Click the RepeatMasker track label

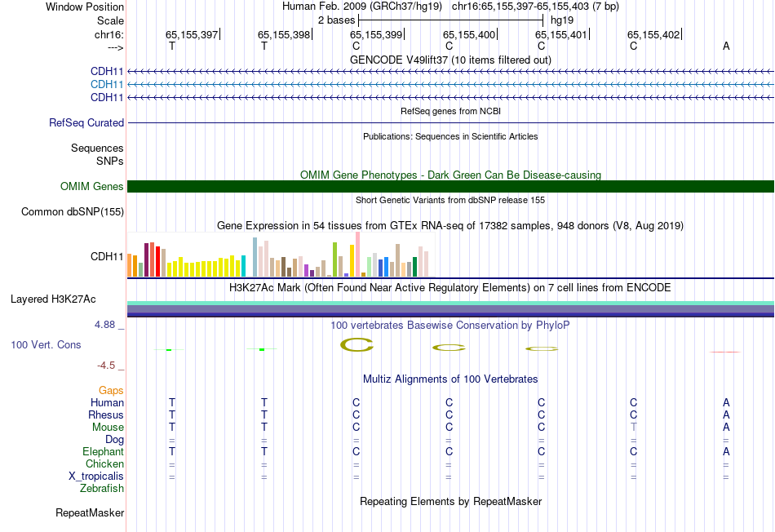[x=90, y=512]
